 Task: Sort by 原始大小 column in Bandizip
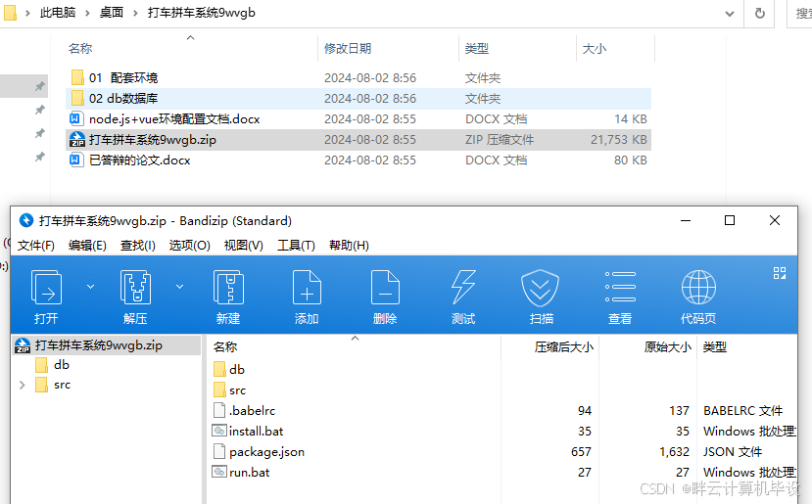point(667,347)
